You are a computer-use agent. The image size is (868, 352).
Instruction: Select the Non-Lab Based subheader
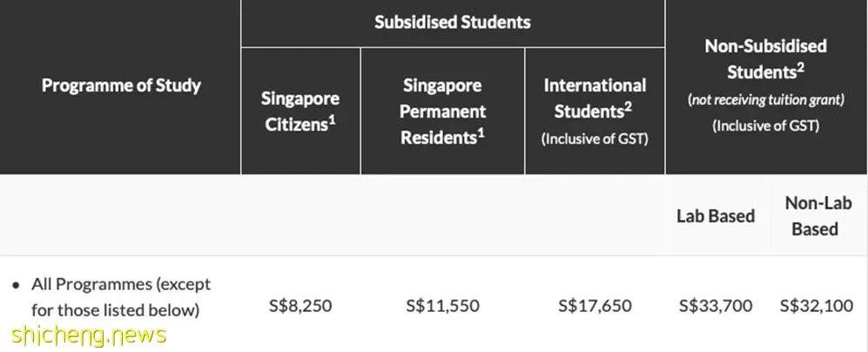coord(818,215)
